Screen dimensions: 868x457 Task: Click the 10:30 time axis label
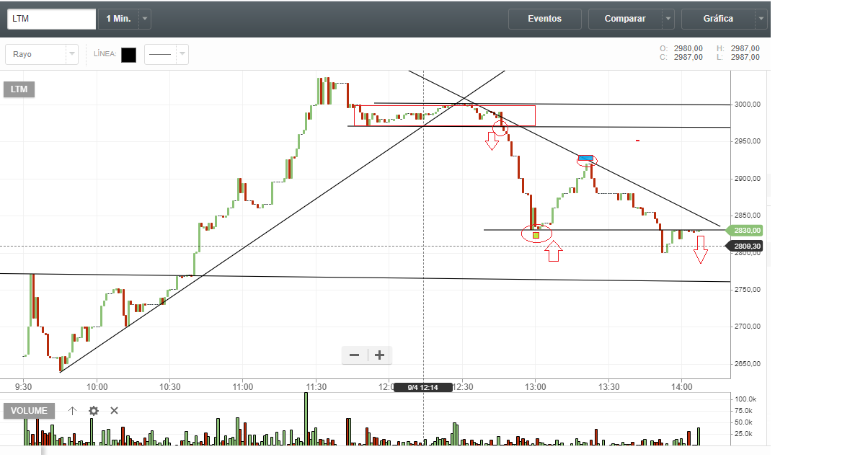(169, 387)
